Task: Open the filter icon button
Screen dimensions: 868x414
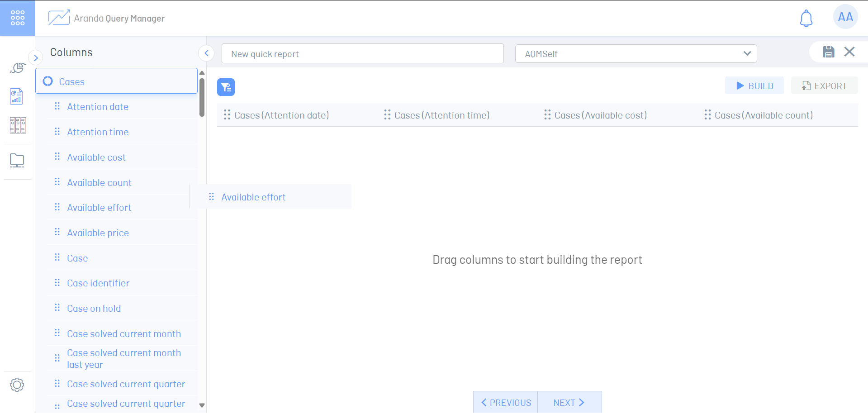Action: [226, 87]
